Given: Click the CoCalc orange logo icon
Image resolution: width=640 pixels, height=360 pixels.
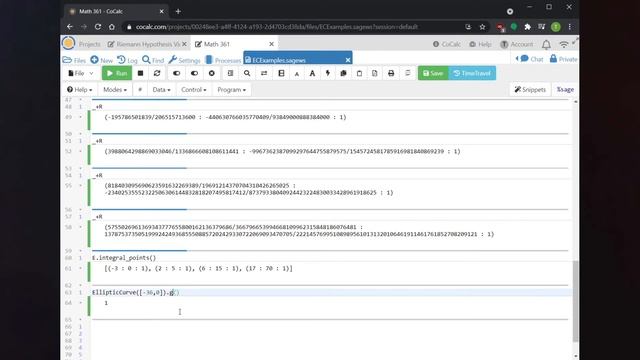Looking at the screenshot, I should pyautogui.click(x=69, y=43).
